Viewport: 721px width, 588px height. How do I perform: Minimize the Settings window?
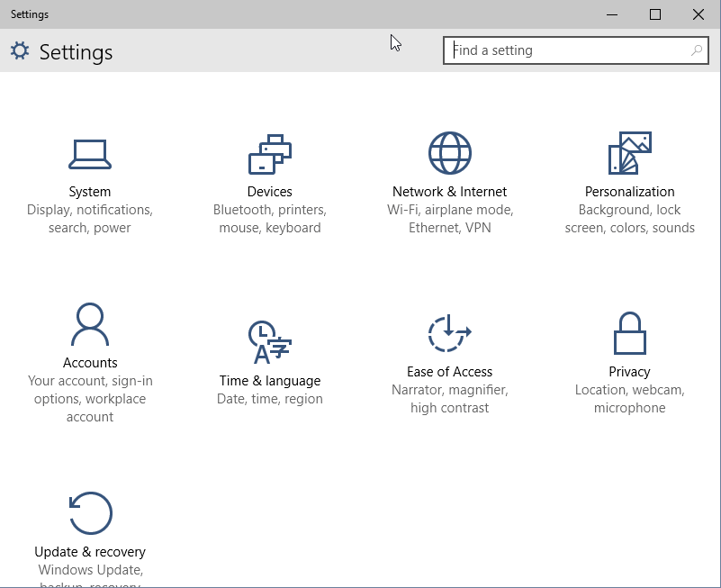point(612,14)
